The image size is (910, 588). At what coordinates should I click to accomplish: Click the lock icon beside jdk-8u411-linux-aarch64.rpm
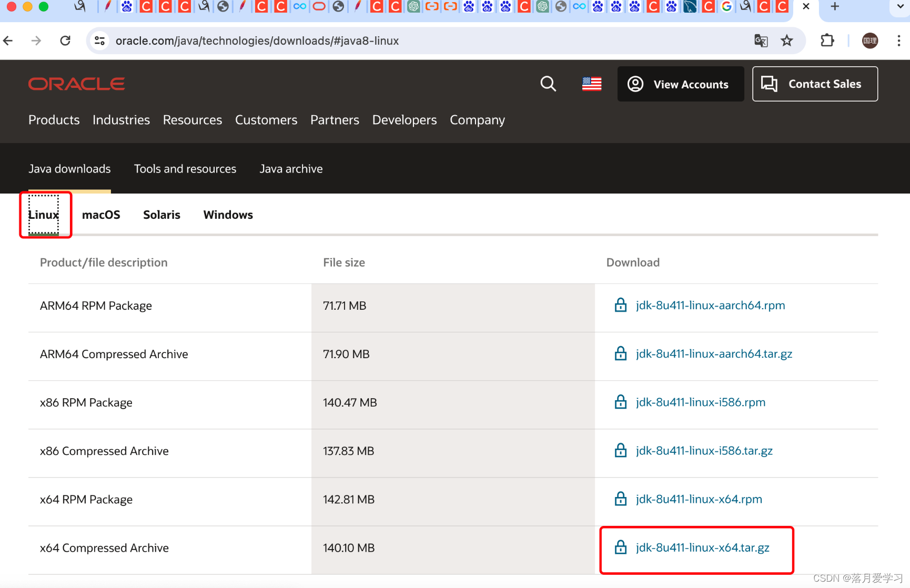click(621, 305)
